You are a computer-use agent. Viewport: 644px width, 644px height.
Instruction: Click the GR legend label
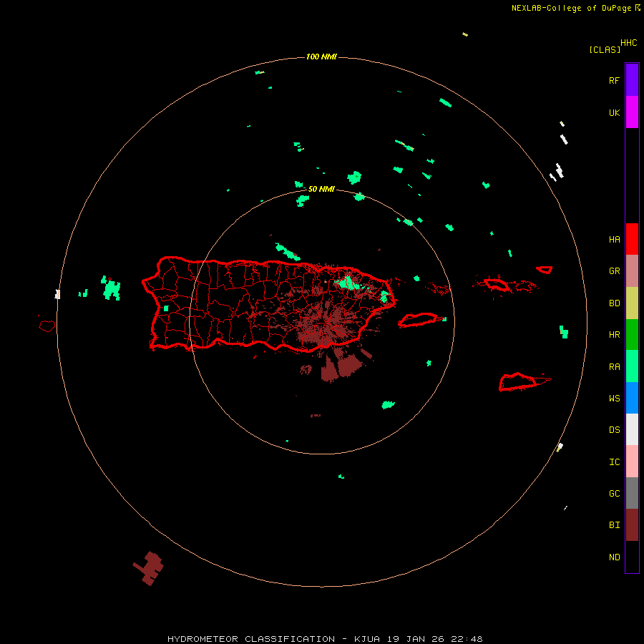point(614,271)
